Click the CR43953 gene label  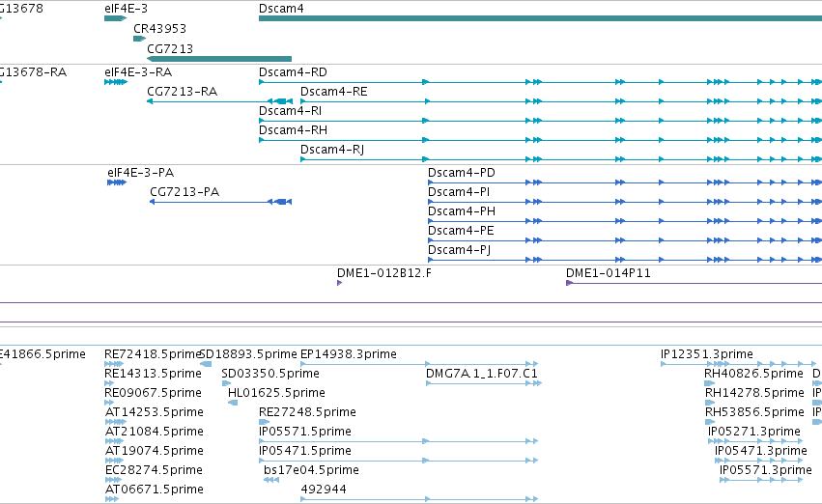160,29
